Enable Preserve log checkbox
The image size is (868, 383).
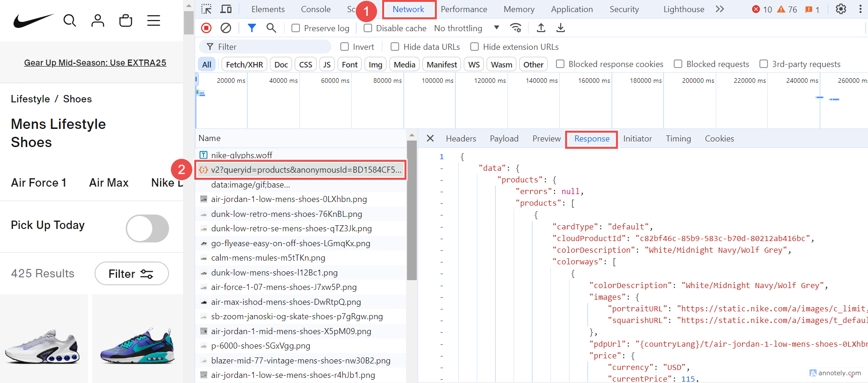(296, 28)
